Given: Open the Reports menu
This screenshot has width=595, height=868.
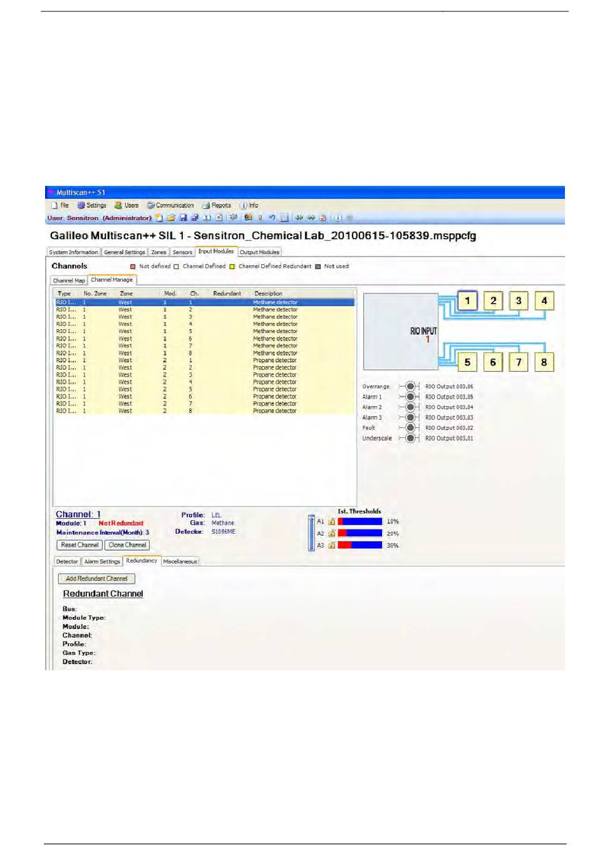Looking at the screenshot, I should tap(217, 205).
